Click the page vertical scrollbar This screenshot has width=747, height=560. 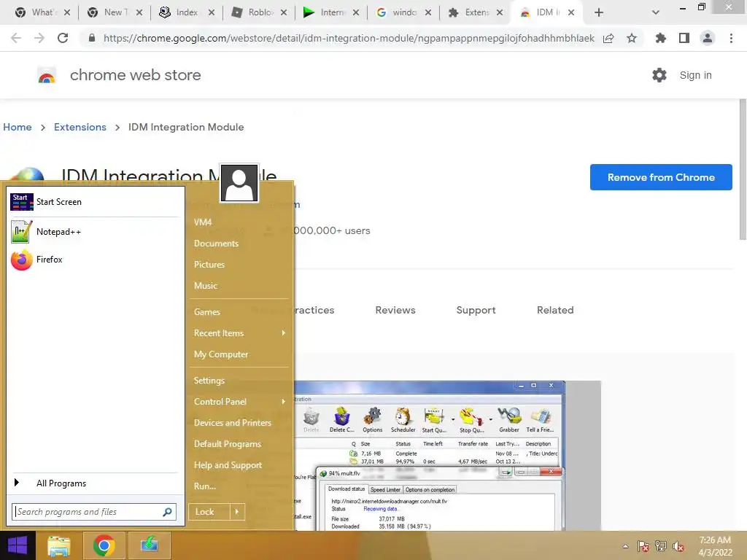click(x=743, y=169)
